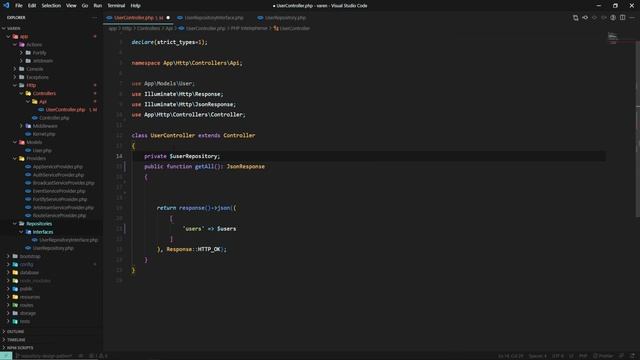The image size is (640, 360).
Task: Open the Go menu
Action: pyautogui.click(x=85, y=6)
